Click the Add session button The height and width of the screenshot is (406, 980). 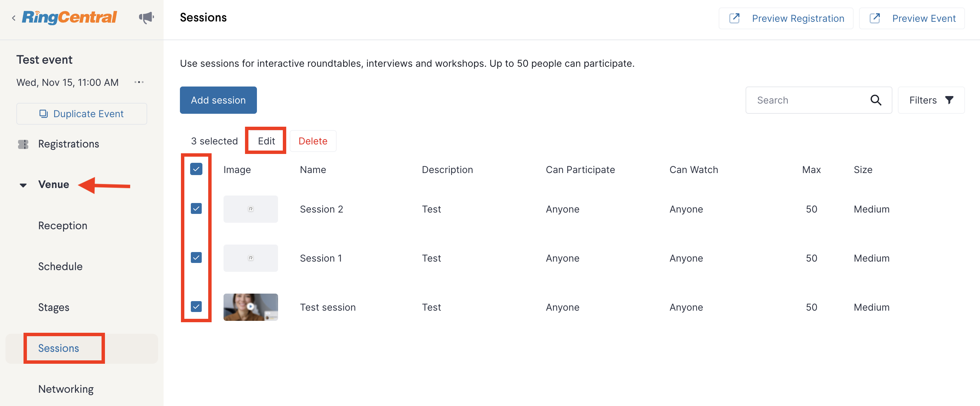point(218,100)
